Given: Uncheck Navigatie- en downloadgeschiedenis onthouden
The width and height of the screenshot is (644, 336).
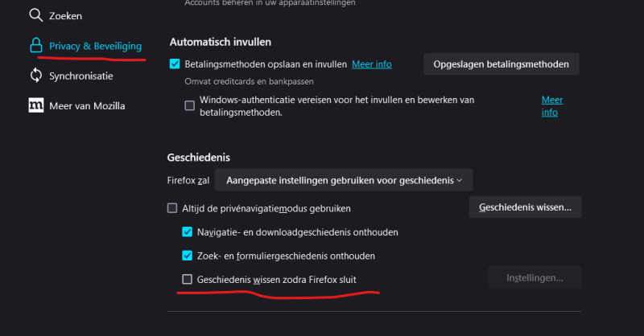Looking at the screenshot, I should tap(188, 232).
